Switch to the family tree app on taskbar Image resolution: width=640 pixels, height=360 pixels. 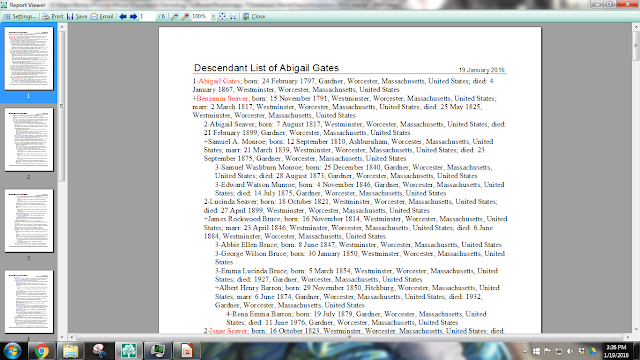click(x=129, y=351)
